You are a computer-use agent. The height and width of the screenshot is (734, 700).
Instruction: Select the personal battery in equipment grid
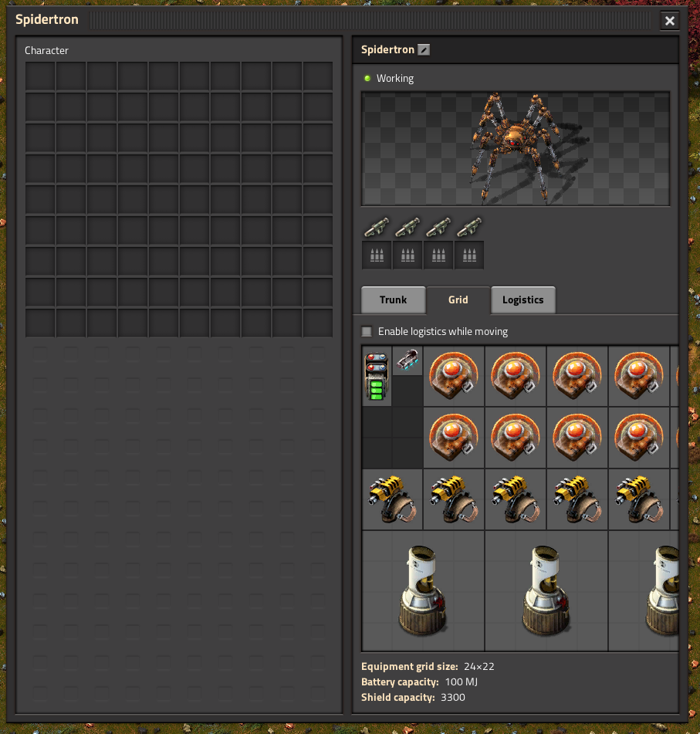[377, 376]
